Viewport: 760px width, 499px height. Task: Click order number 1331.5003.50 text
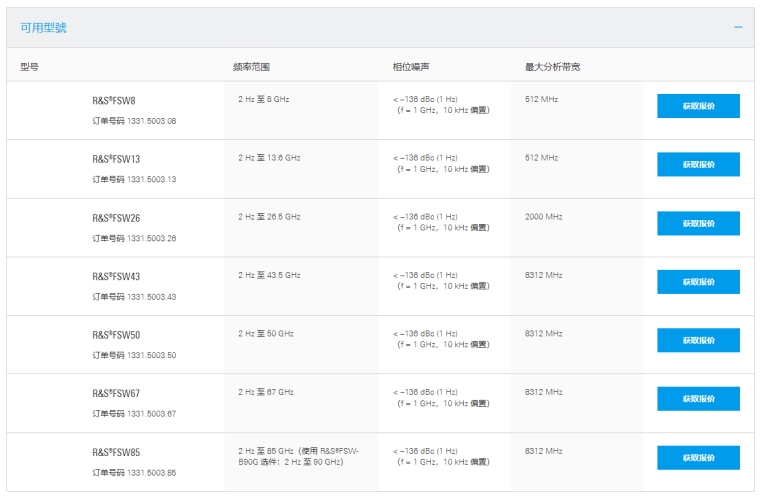pos(134,355)
